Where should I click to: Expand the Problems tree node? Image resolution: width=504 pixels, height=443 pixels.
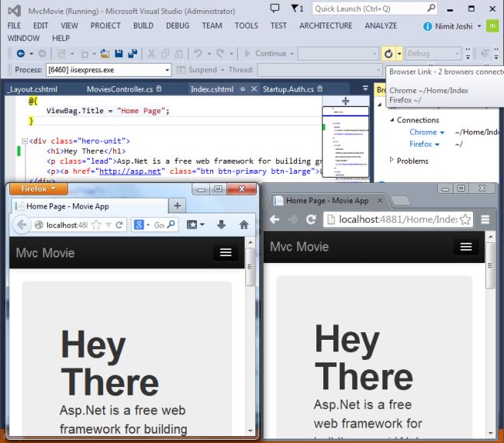click(x=392, y=160)
